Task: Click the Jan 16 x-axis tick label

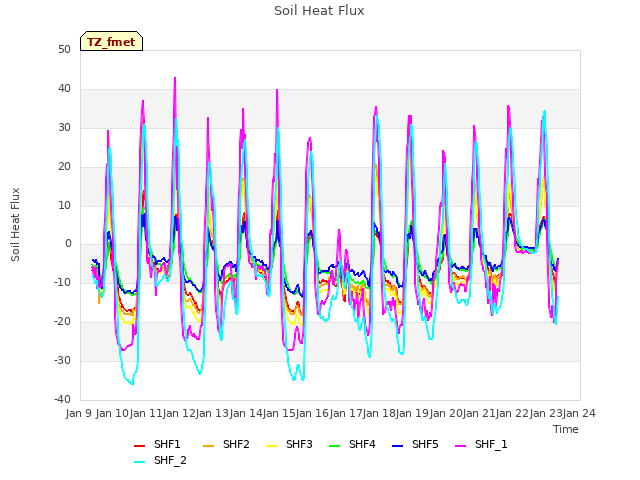Action: pyautogui.click(x=312, y=413)
